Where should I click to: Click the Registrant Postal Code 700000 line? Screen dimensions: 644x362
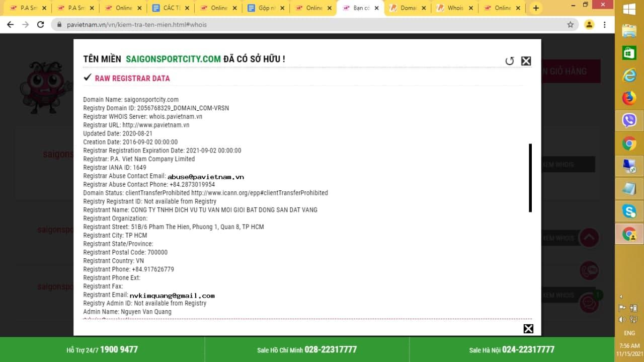coord(125,252)
